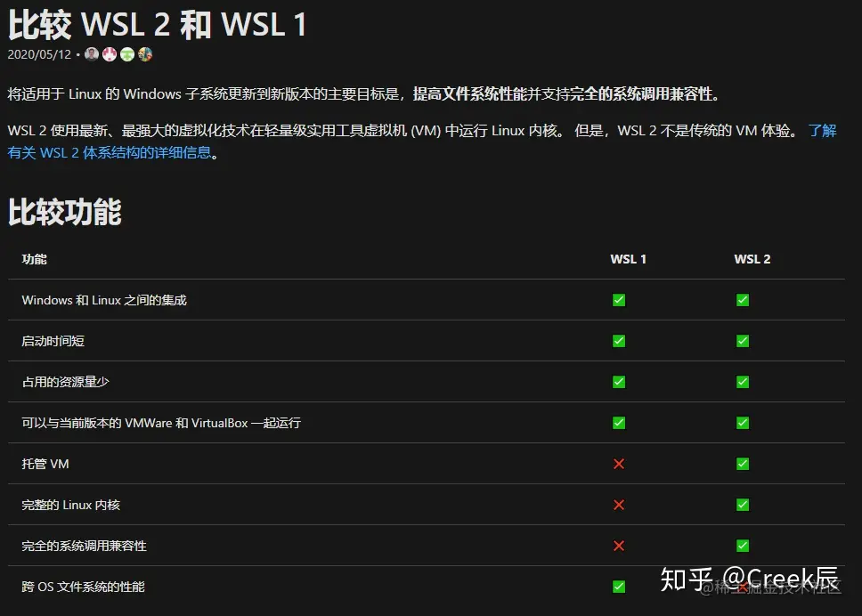Click the page title 比较 WSL 2 和 WSL 1

coord(157,25)
